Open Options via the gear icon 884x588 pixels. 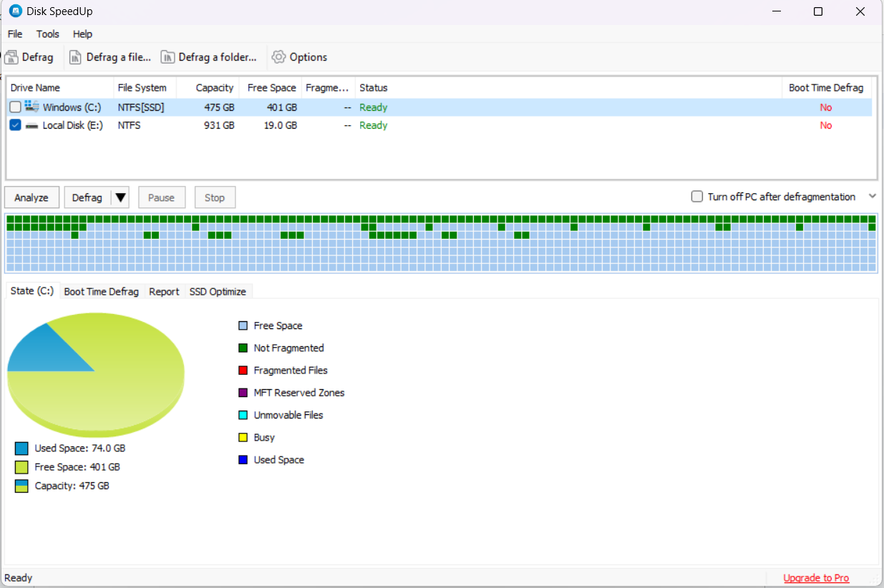[x=278, y=57]
